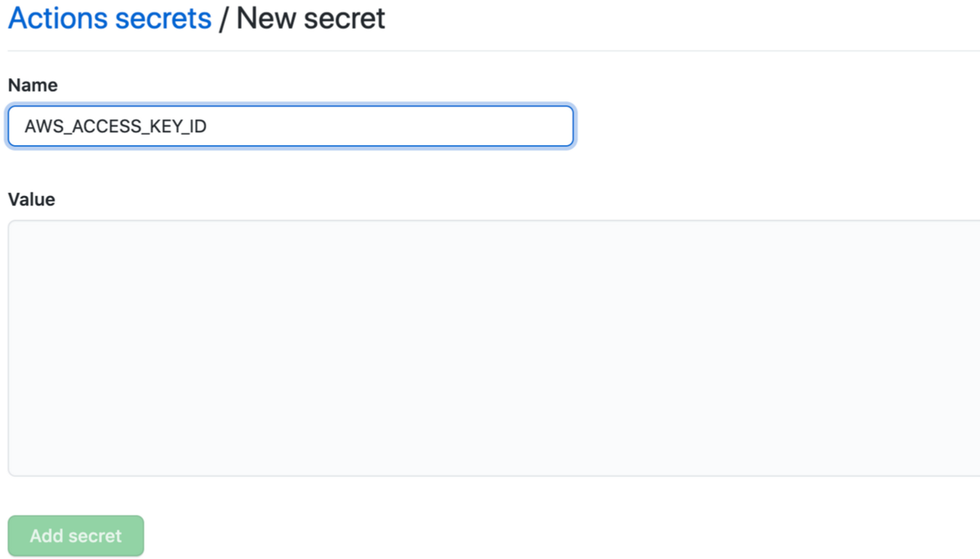Click the Name field label
This screenshot has height=559, width=980.
click(33, 85)
